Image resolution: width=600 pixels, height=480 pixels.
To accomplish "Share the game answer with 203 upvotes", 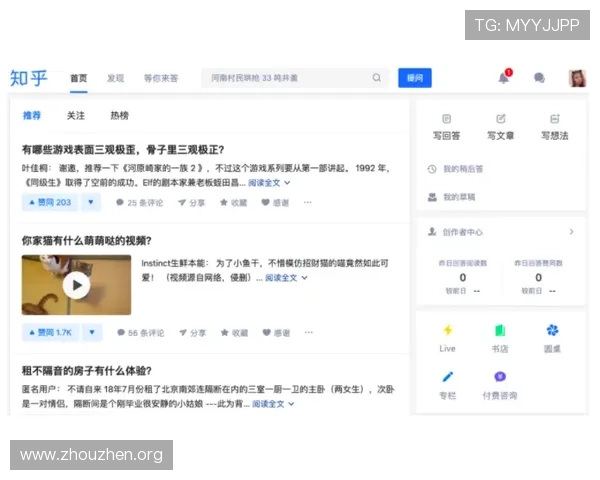I will coord(191,202).
